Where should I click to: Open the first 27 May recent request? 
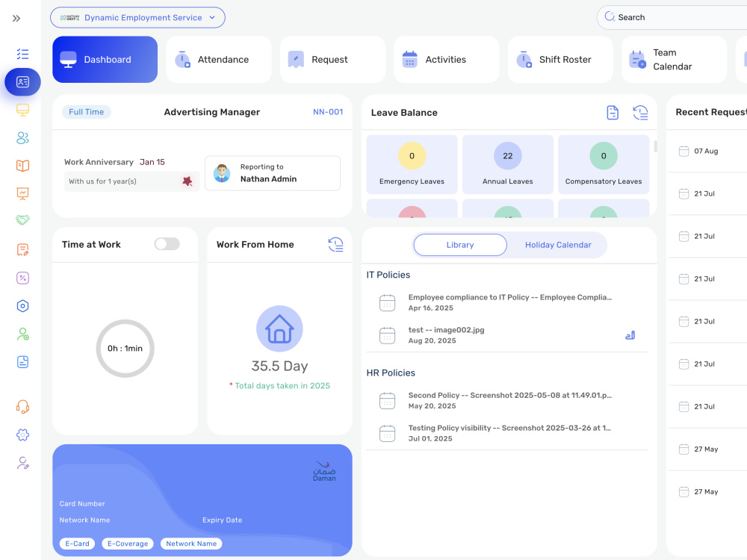(707, 449)
